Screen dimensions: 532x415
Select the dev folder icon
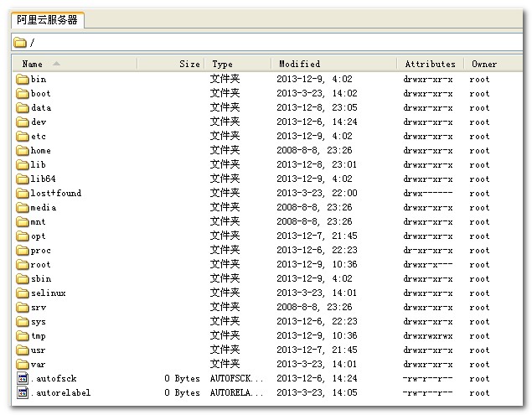tap(23, 122)
